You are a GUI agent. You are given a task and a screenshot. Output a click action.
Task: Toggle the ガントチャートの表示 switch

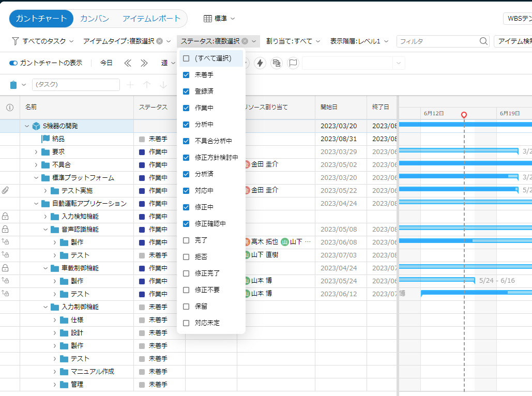(x=13, y=63)
